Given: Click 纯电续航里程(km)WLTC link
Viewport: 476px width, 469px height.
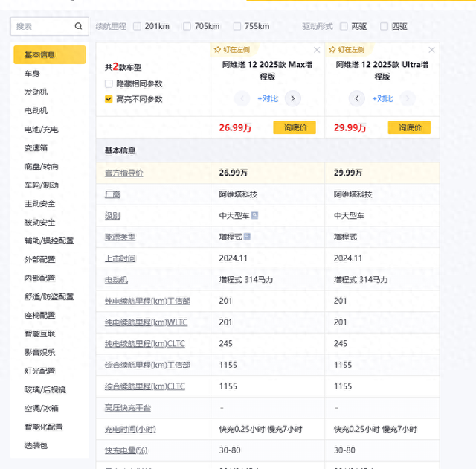Looking at the screenshot, I should pyautogui.click(x=146, y=322).
